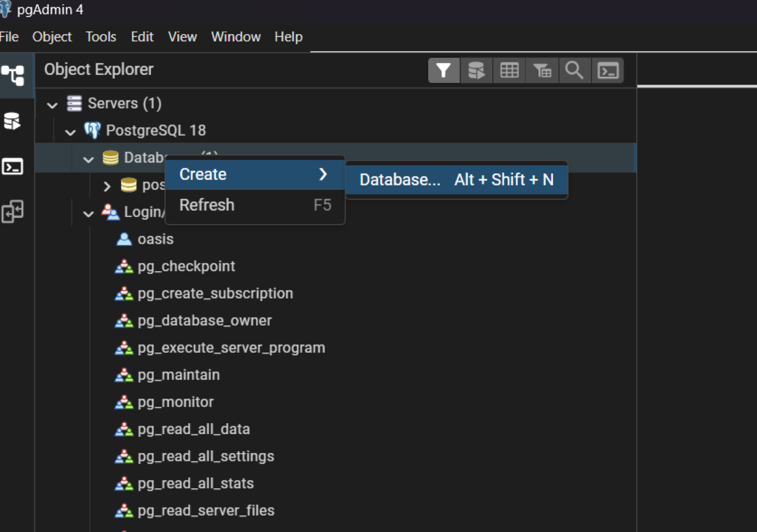This screenshot has width=757, height=532.
Task: Select the pg_database_owner role
Action: (204, 320)
